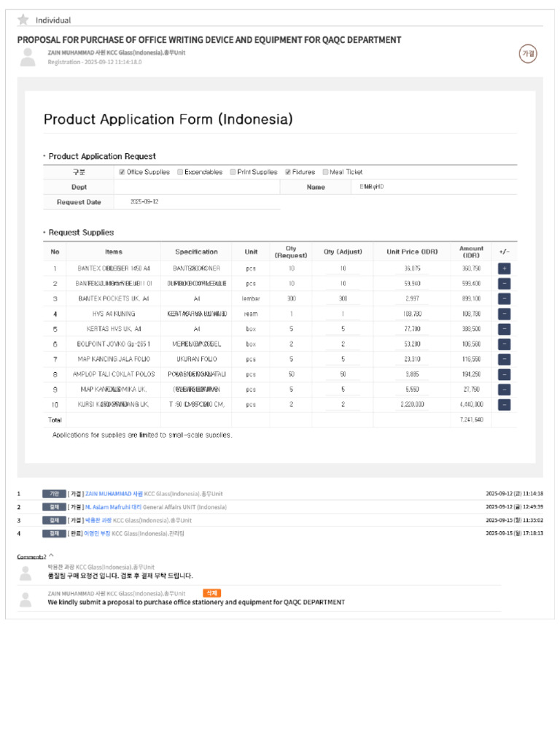Edit Qty Adjust field for row 3
Image resolution: width=560 pixels, height=747 pixels.
click(343, 298)
